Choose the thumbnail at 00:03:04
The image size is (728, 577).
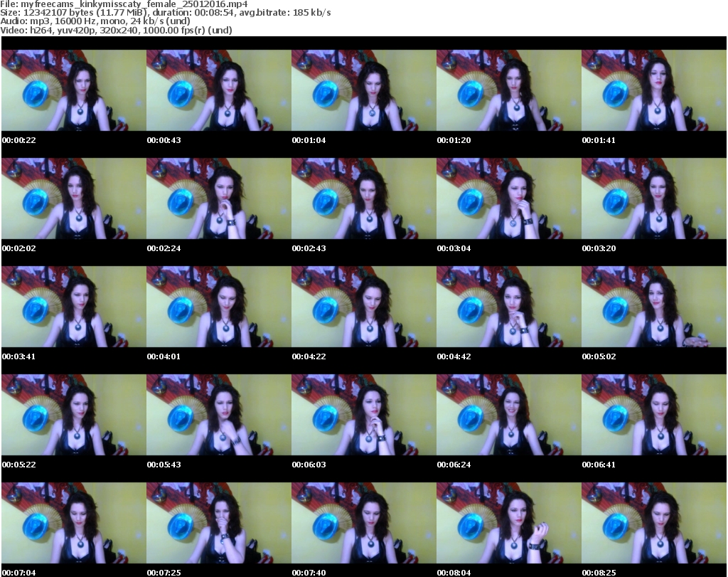click(x=509, y=198)
